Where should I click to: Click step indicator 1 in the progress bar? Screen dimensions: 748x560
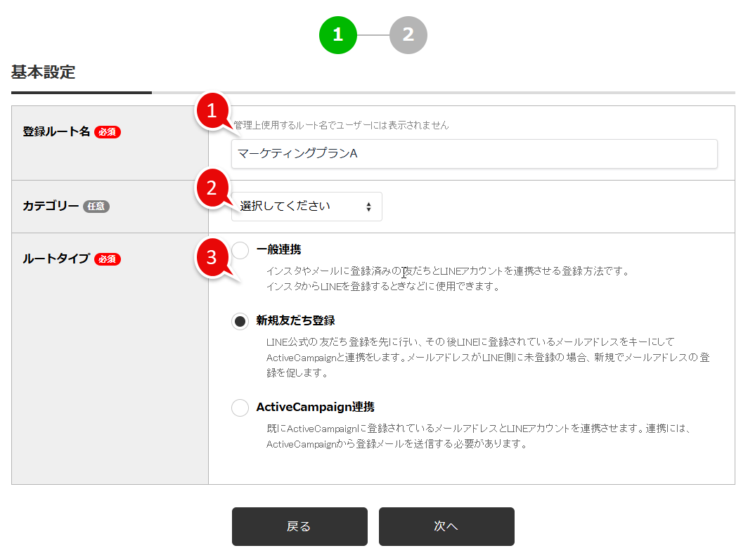338,35
